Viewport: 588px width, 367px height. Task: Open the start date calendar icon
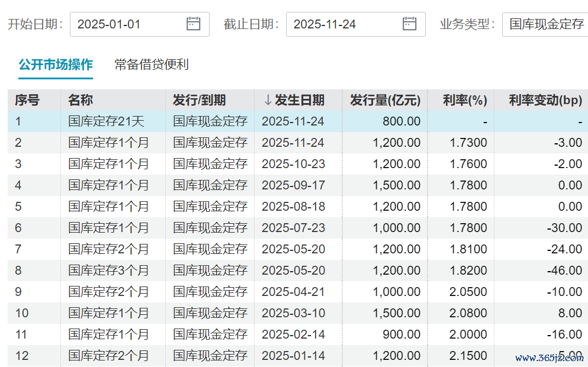[194, 24]
